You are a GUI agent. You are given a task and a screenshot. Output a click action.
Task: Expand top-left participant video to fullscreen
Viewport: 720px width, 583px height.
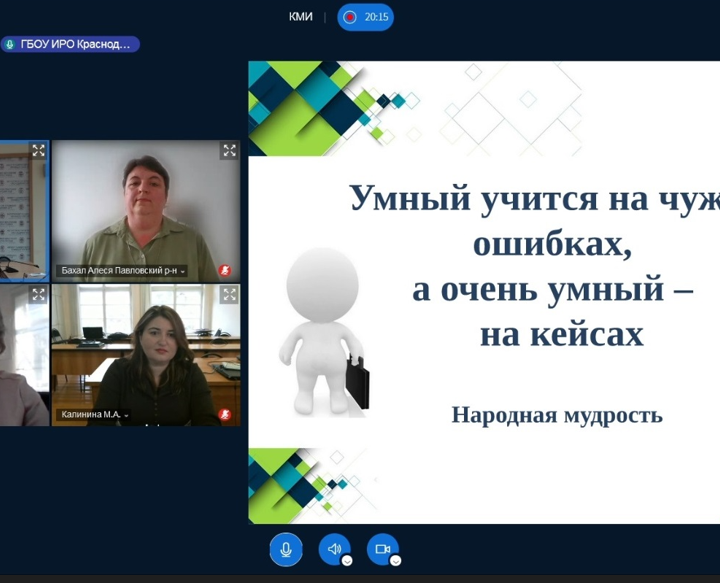pyautogui.click(x=38, y=151)
